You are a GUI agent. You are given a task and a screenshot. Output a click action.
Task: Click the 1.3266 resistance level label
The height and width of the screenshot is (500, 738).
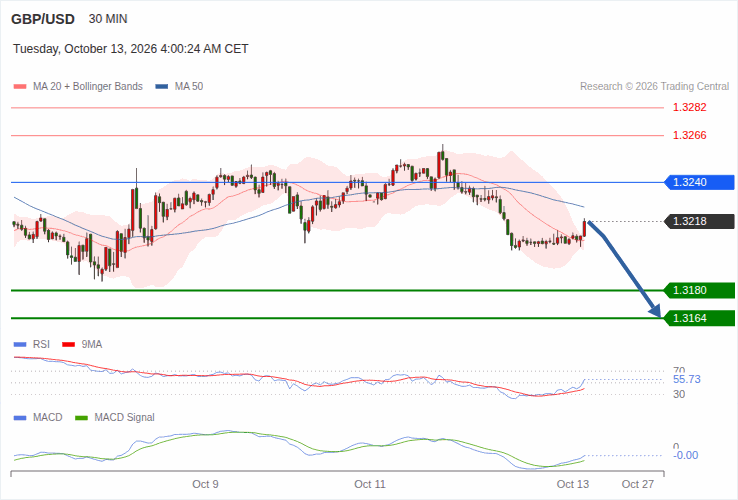690,136
